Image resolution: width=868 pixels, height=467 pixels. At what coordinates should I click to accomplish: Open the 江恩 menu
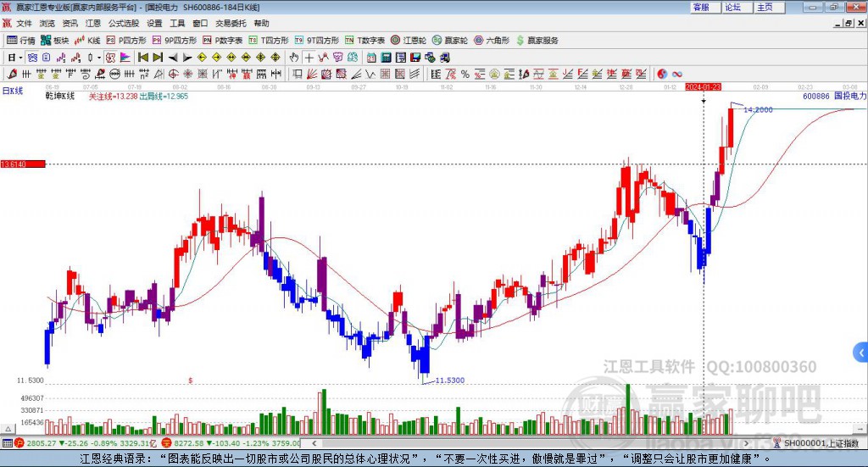[93, 23]
